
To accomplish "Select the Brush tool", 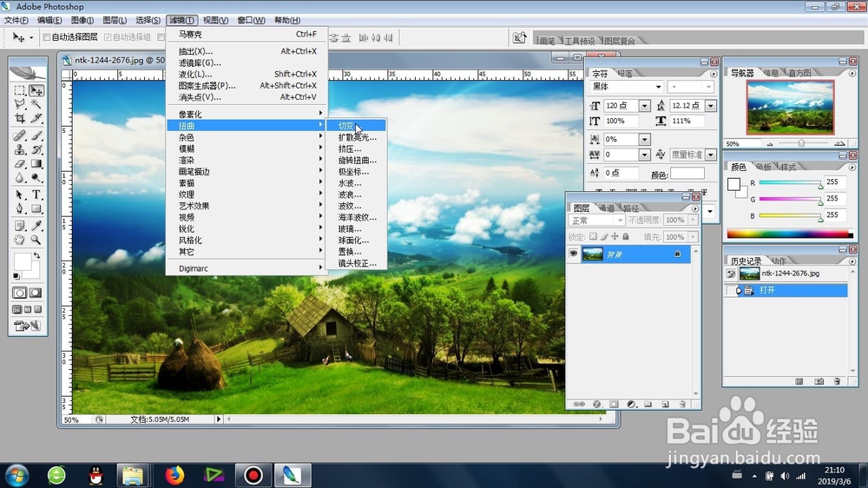I will point(36,135).
